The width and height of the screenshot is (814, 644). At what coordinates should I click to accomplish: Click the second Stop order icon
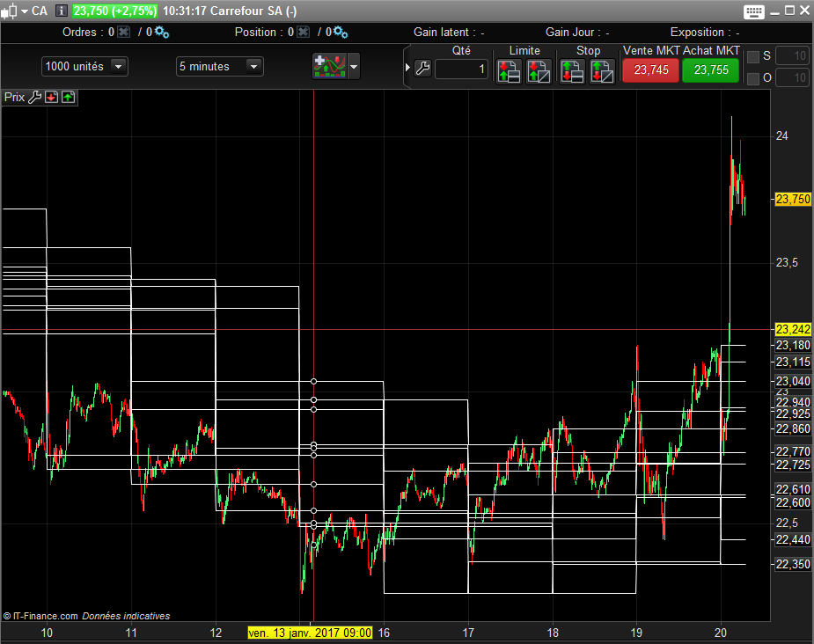602,71
